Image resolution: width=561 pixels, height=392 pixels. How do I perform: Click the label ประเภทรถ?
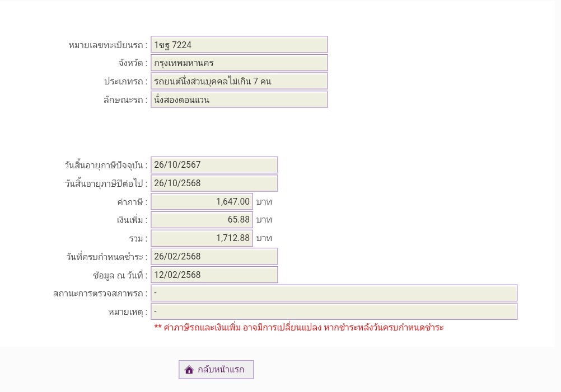click(125, 82)
